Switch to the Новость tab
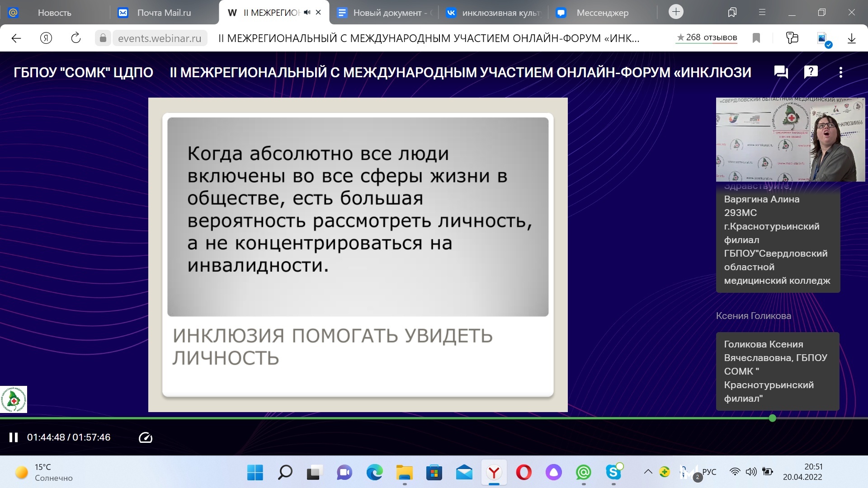The width and height of the screenshot is (868, 488). 54,13
